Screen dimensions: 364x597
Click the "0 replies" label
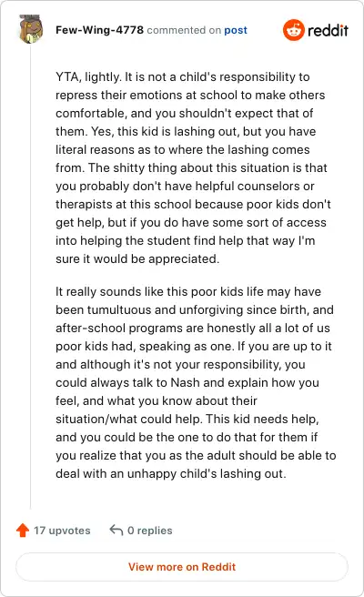pyautogui.click(x=149, y=531)
